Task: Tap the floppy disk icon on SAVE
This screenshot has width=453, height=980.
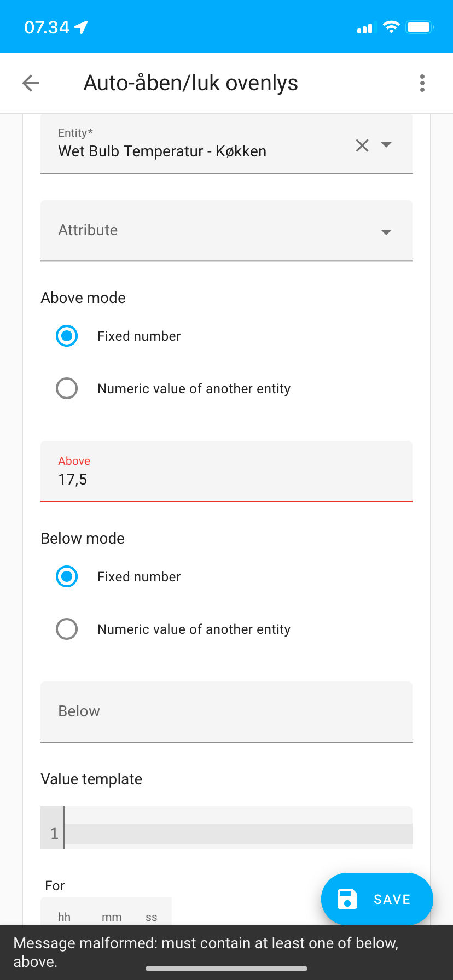Action: pyautogui.click(x=347, y=899)
